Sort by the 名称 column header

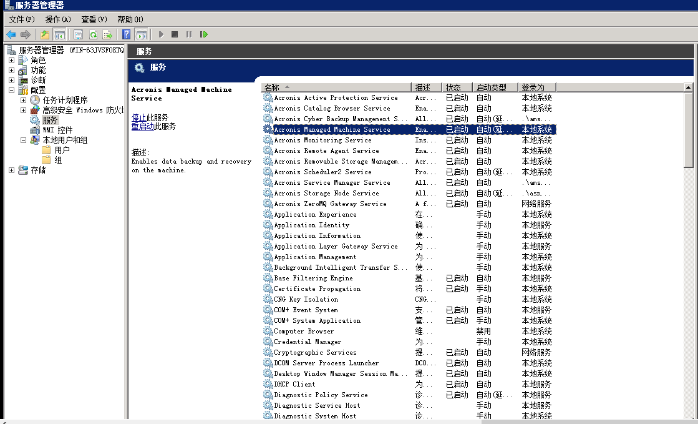(300, 87)
